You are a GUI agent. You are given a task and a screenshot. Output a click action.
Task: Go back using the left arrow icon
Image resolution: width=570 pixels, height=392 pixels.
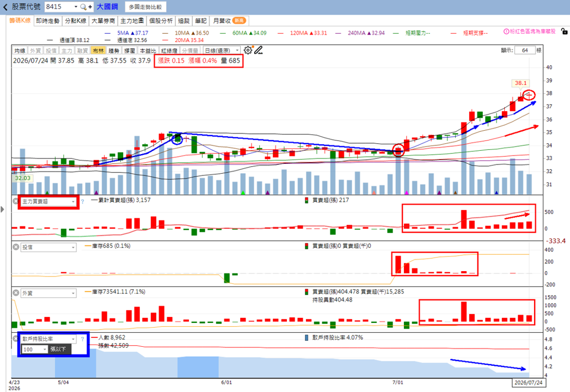[x=5, y=7]
